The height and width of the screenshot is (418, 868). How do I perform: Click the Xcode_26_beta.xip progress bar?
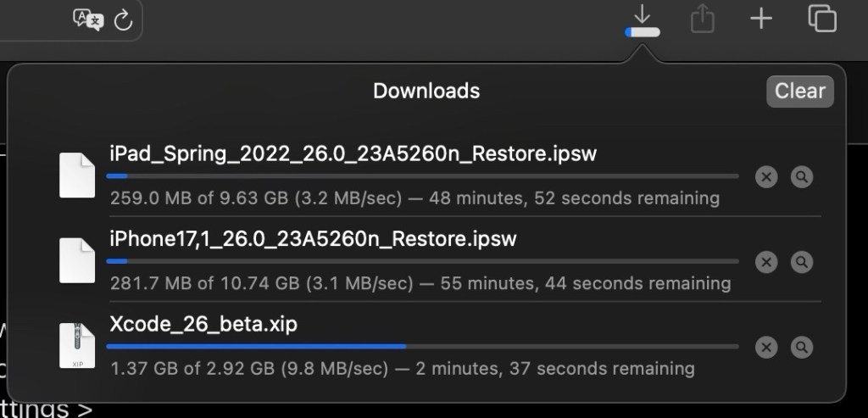421,346
